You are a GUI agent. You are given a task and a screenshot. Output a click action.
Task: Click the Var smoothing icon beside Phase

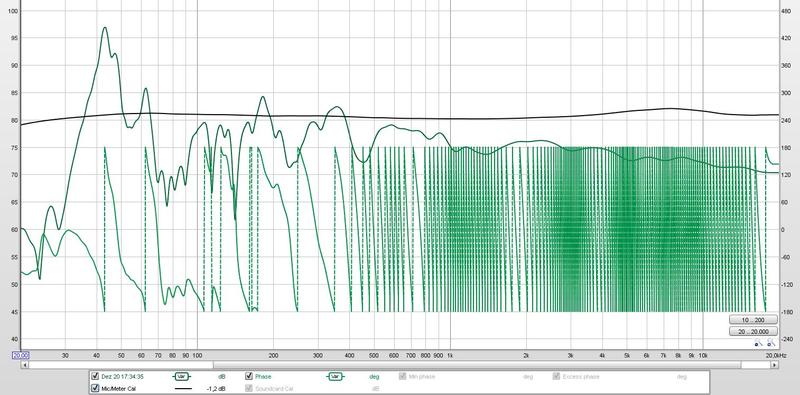pyautogui.click(x=335, y=377)
